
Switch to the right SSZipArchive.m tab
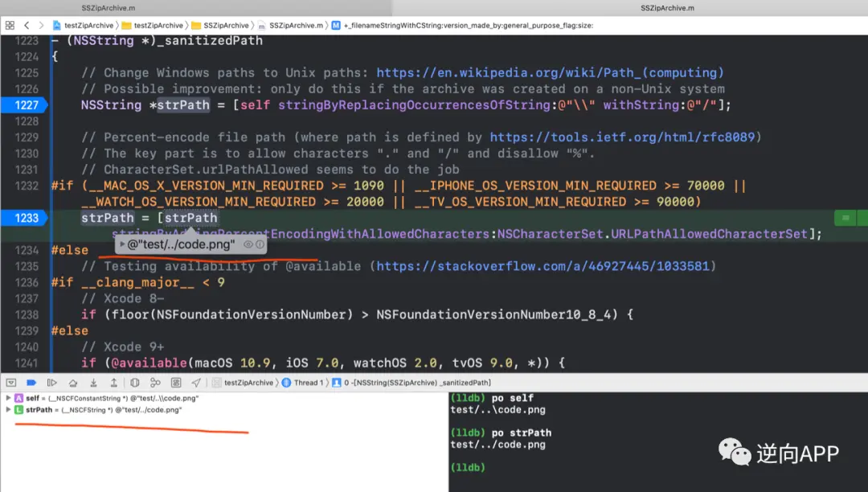point(667,8)
